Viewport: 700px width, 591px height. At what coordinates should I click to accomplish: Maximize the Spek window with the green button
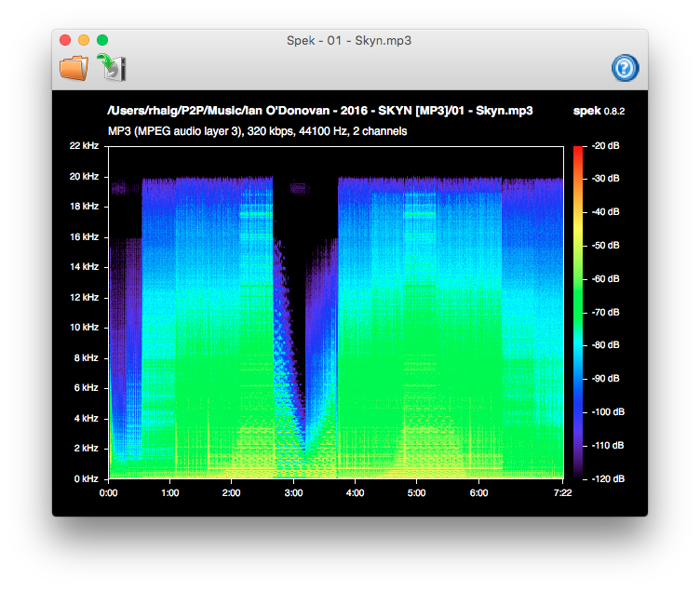[102, 40]
